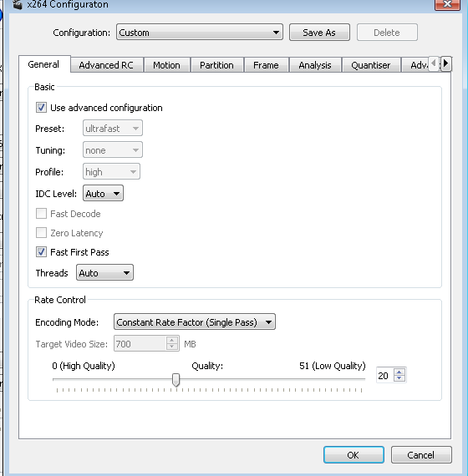Switch to the Motion tab

point(166,65)
